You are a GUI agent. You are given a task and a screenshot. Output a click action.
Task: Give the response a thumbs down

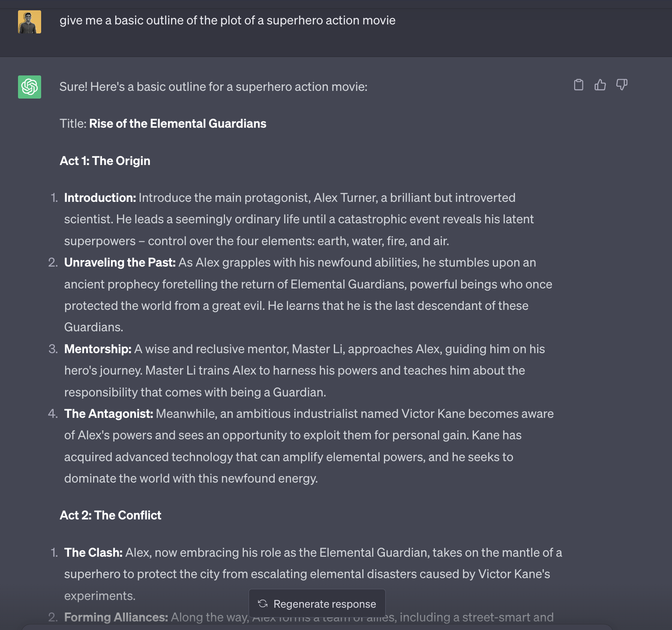(621, 85)
